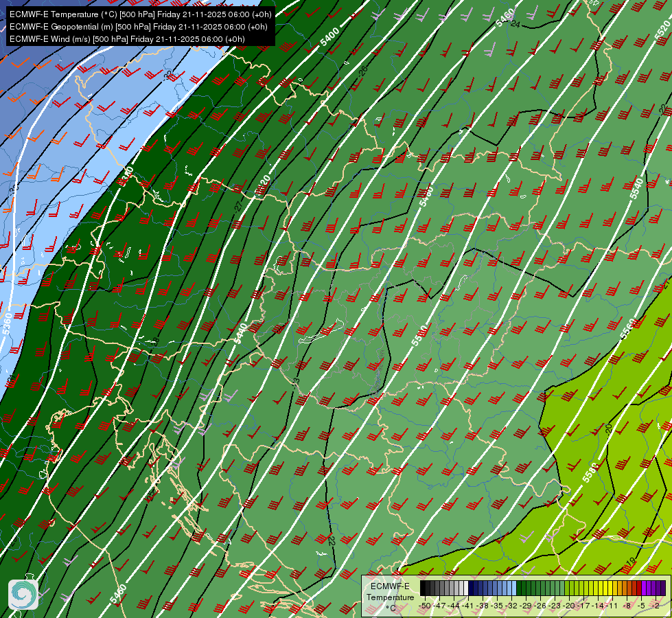Click the purple swatch above -5 in the legend

644,588
